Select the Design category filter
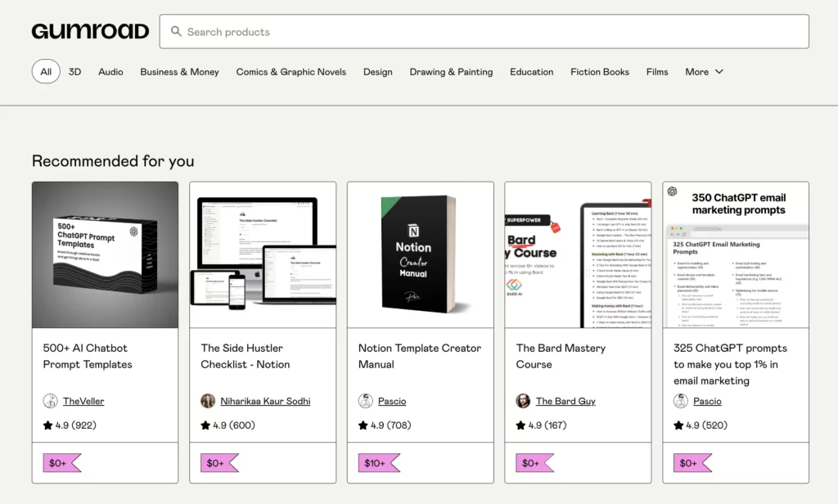This screenshot has width=838, height=504. (x=377, y=72)
